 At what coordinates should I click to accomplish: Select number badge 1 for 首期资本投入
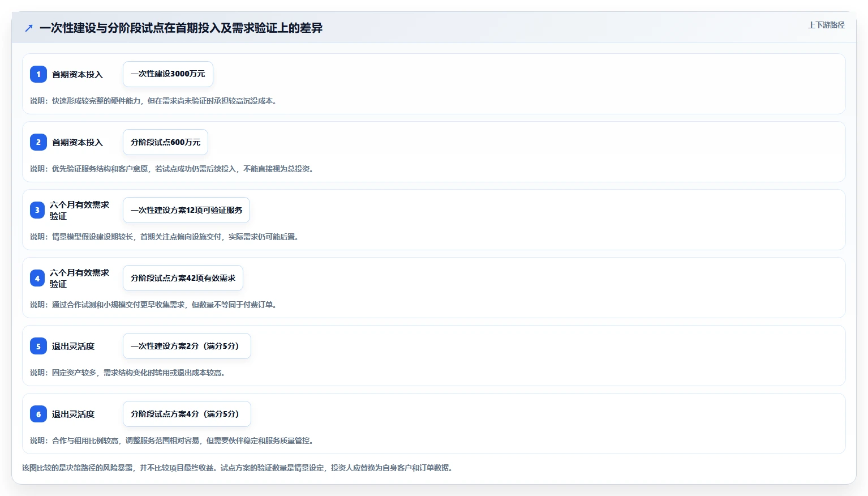point(38,74)
